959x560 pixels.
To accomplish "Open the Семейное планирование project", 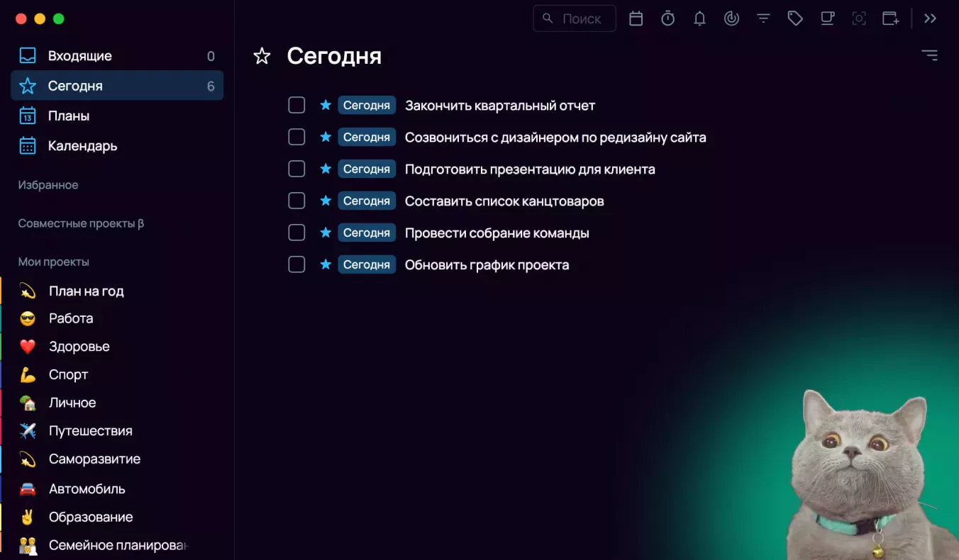I will (x=117, y=545).
